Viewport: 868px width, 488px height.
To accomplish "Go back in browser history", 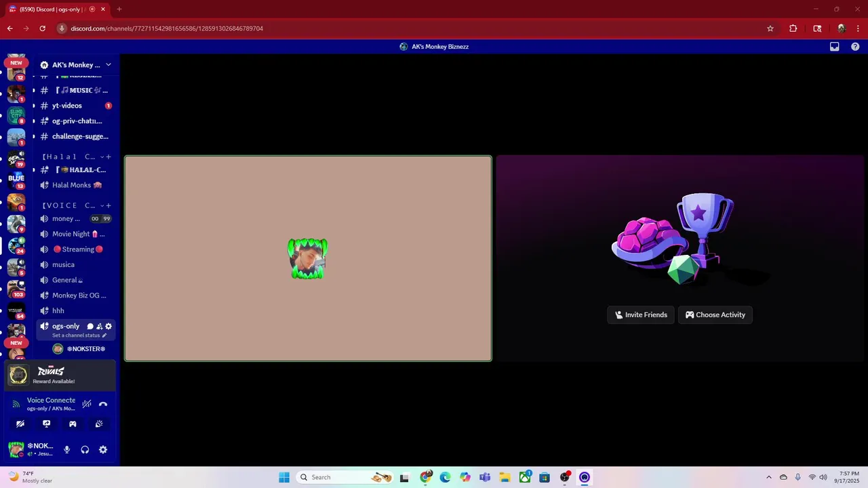I will click(9, 28).
